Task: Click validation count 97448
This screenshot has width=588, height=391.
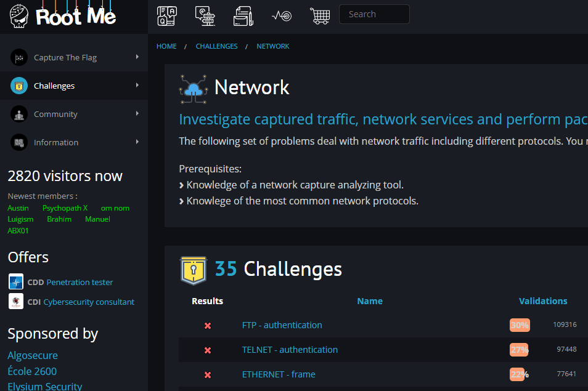Action: (x=566, y=349)
